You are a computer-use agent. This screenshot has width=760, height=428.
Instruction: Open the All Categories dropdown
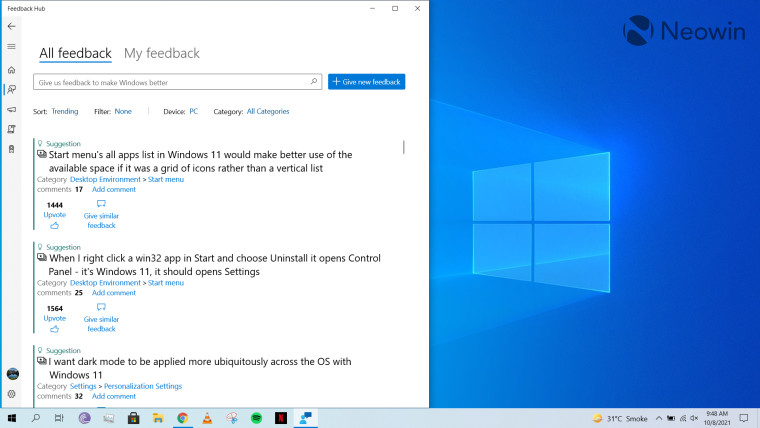click(268, 112)
